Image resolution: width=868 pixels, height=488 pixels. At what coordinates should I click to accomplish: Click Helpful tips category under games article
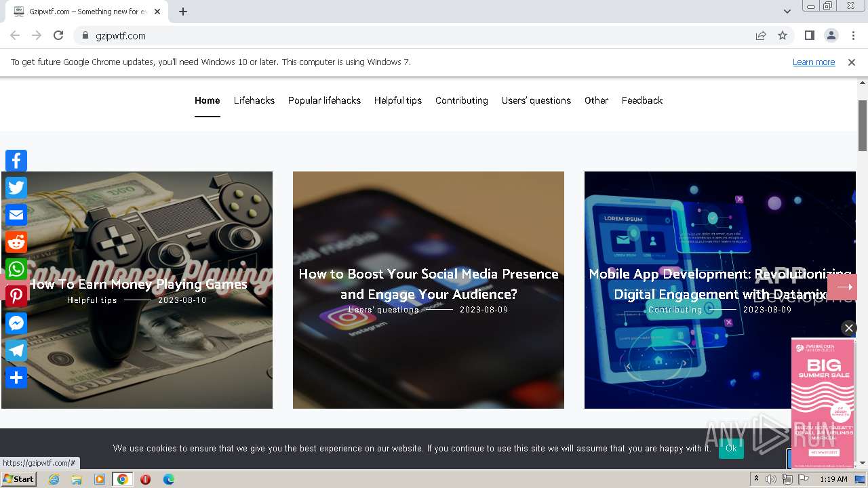(x=92, y=300)
